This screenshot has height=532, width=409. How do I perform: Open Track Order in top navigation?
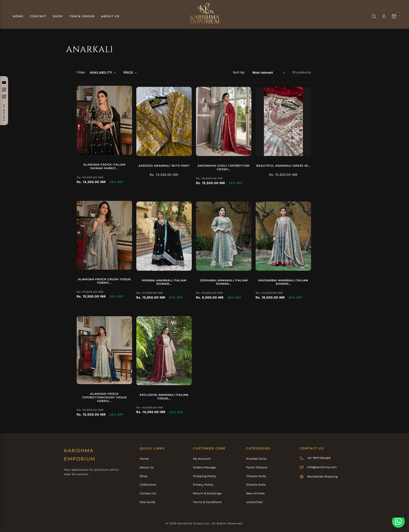82,16
